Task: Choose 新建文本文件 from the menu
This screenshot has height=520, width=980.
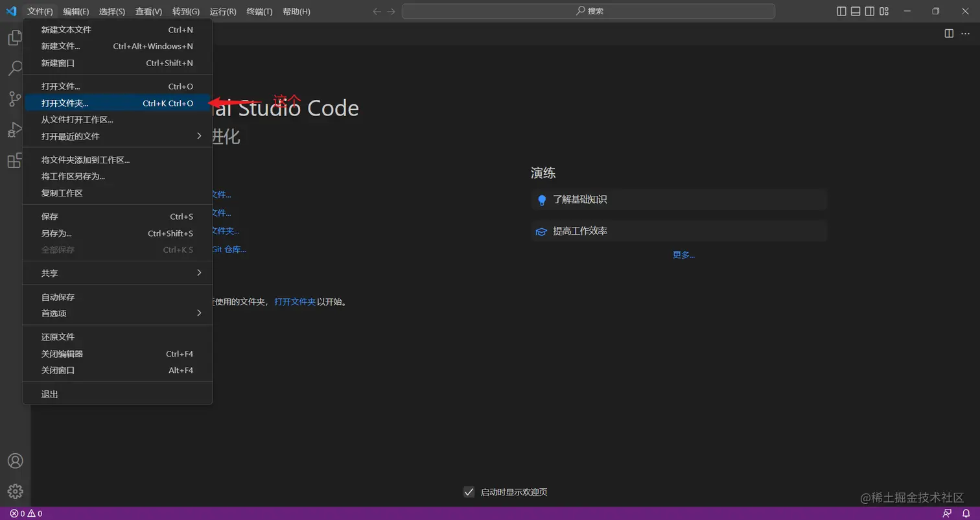Action: [x=117, y=30]
